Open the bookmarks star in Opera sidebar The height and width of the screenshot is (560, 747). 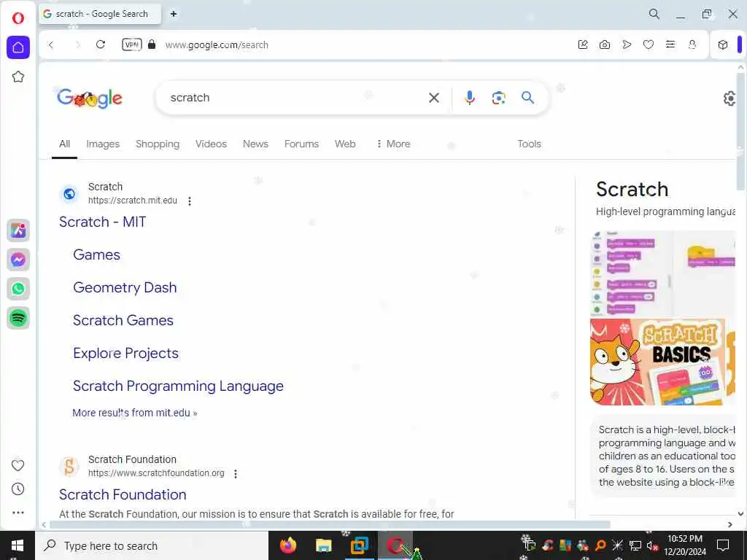tap(18, 77)
